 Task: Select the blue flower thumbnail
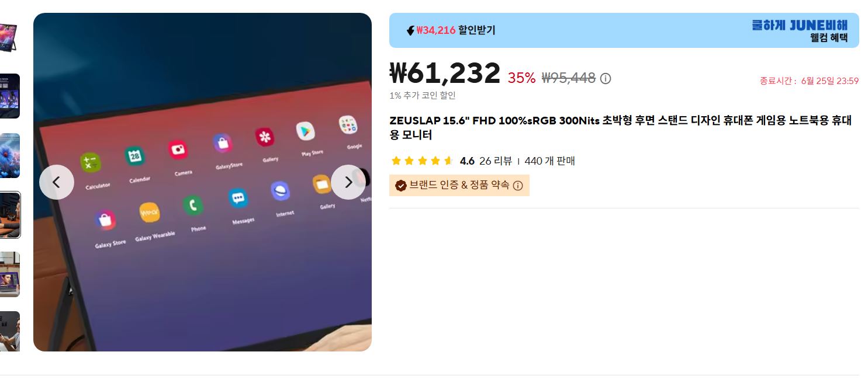[10, 155]
